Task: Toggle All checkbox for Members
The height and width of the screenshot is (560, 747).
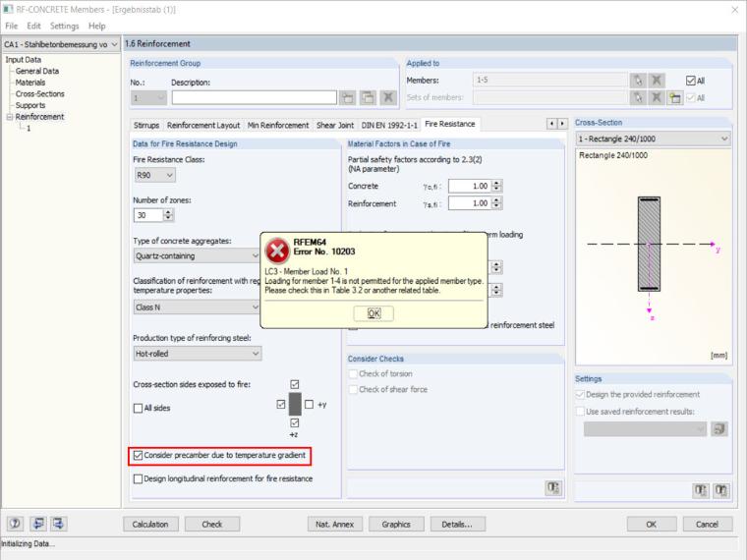Action: pos(691,81)
